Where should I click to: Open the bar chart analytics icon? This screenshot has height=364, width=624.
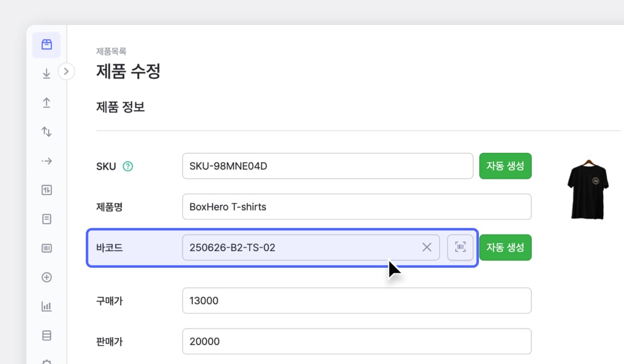click(46, 307)
